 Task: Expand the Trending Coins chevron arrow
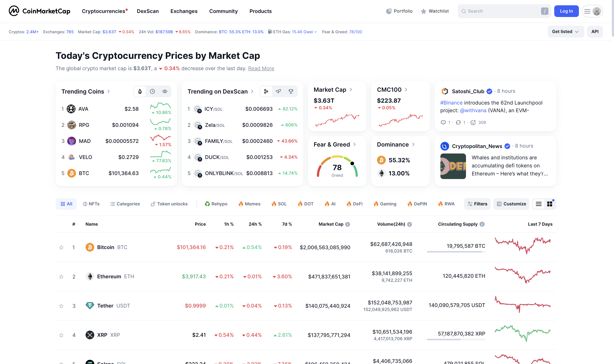[x=109, y=92]
